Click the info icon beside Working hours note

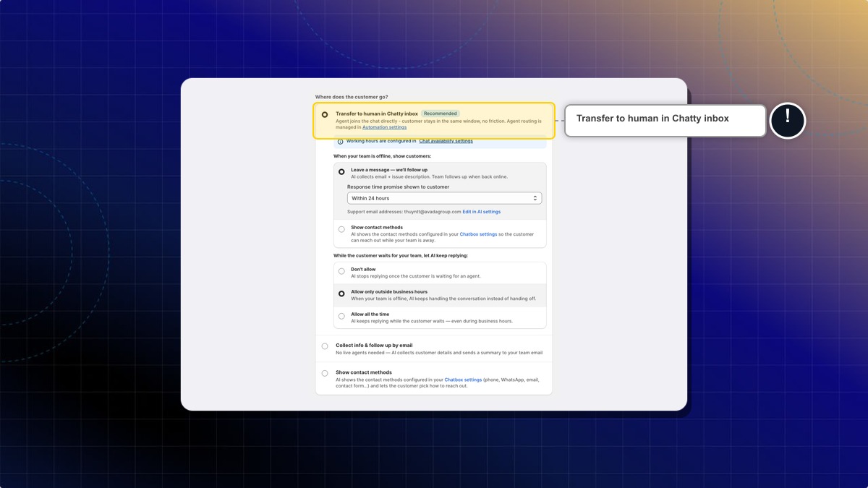coord(341,142)
